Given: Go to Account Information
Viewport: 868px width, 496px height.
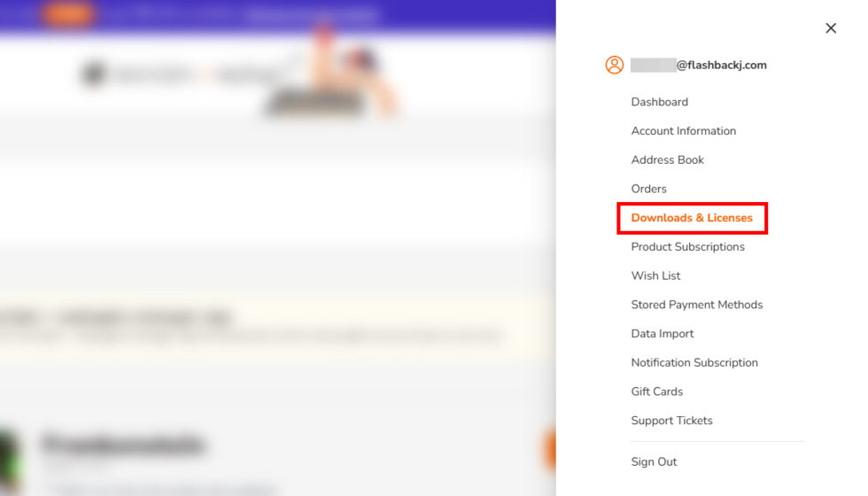Looking at the screenshot, I should point(684,131).
